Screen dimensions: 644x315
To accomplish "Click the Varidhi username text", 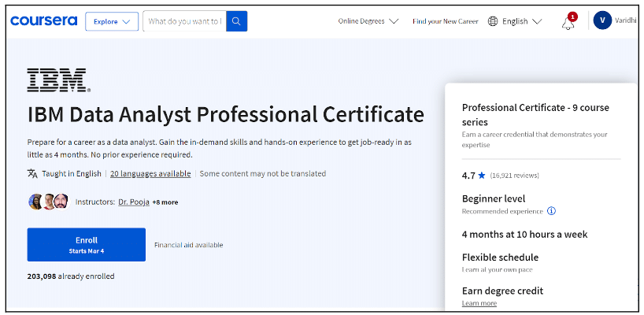I will coord(626,20).
